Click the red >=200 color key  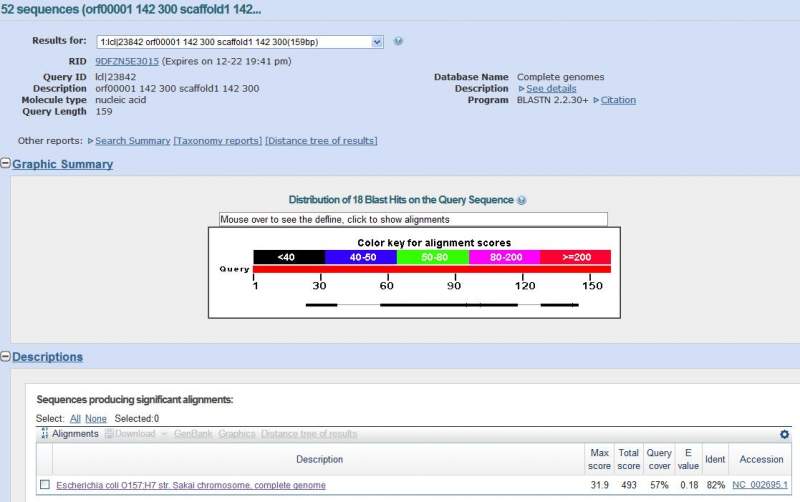[576, 257]
